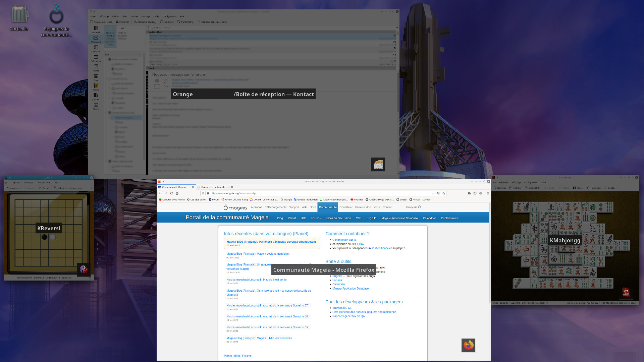Image resolution: width=644 pixels, height=362 pixels.
Task: Click Charger in KMahjongg toolbar
Action: (516, 188)
